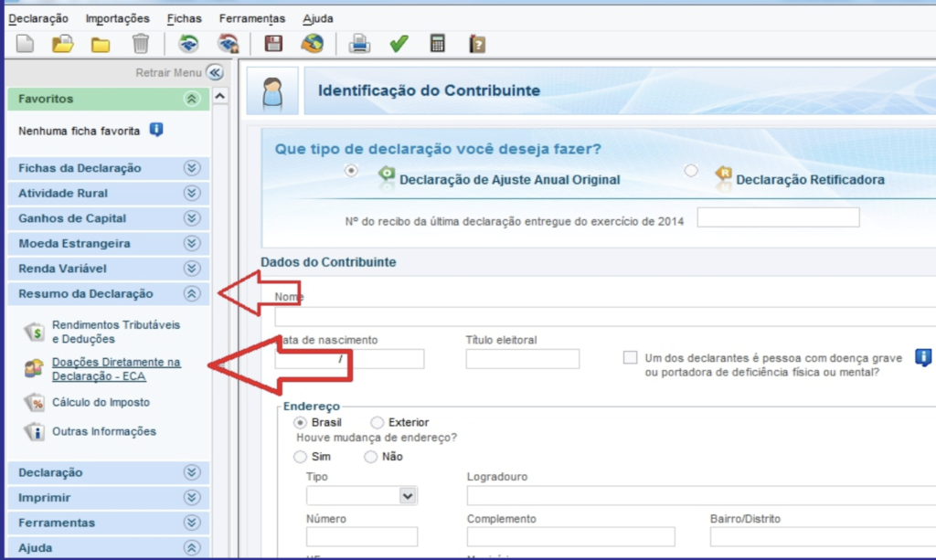Open the Importações menu

118,18
